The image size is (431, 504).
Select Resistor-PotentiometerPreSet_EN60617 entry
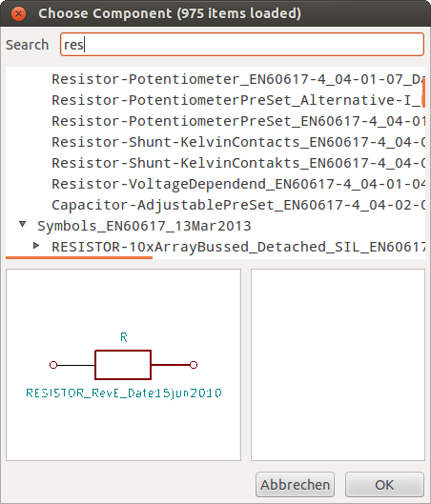238,121
